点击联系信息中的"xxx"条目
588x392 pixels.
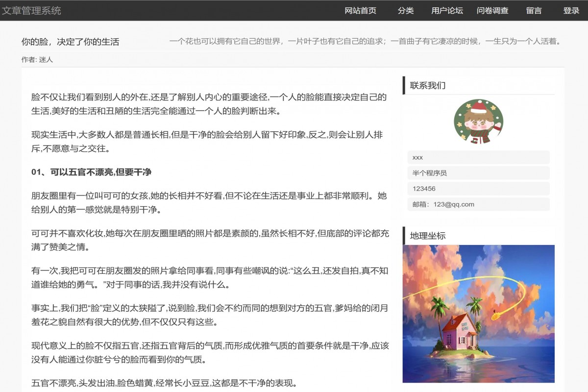(479, 157)
